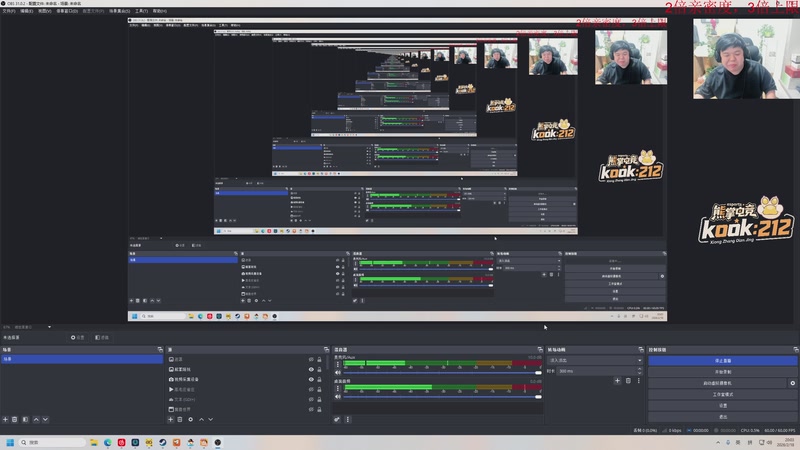
Task: Move selected scene up in Scenes dock
Action: [x=36, y=419]
